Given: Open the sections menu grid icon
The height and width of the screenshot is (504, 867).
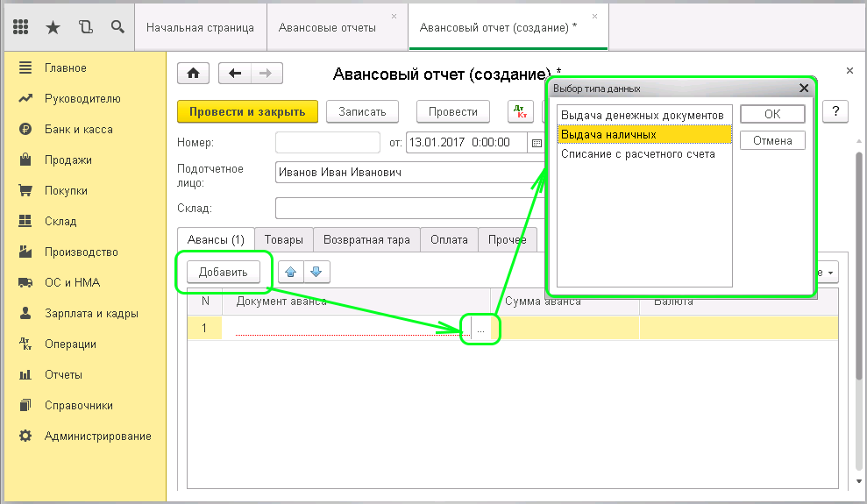Looking at the screenshot, I should tap(21, 27).
